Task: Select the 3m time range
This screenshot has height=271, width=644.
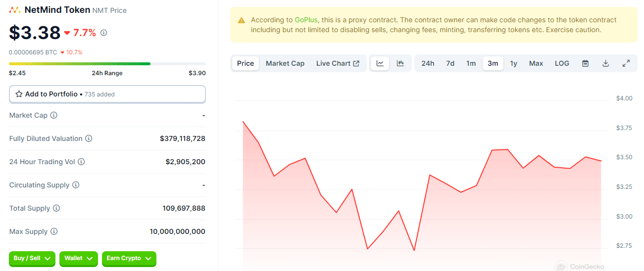Action: [493, 63]
